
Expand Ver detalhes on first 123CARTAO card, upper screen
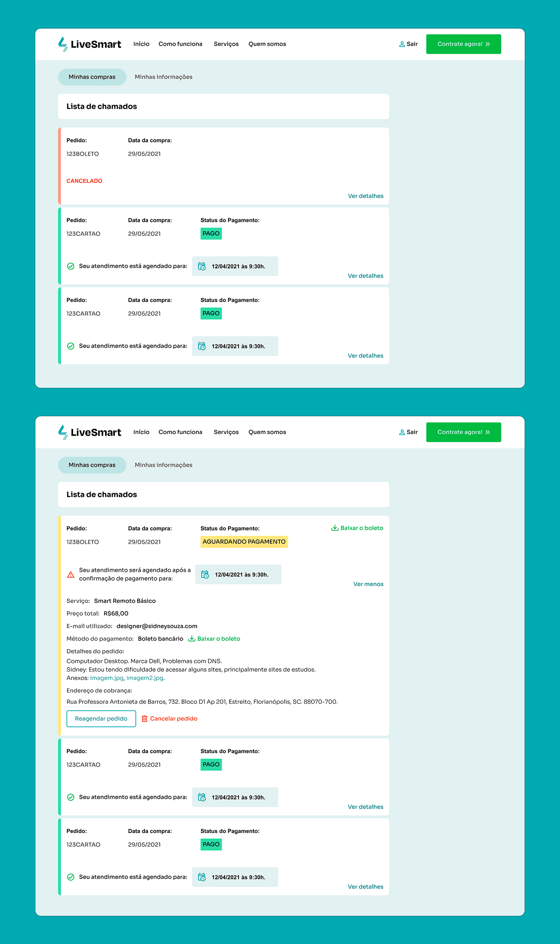366,276
